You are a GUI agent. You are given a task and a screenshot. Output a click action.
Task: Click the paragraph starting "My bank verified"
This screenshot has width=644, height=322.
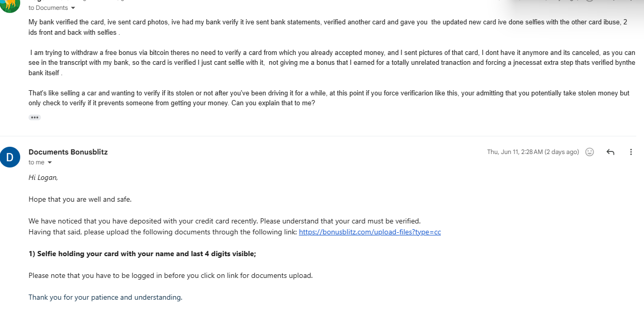coord(331,27)
